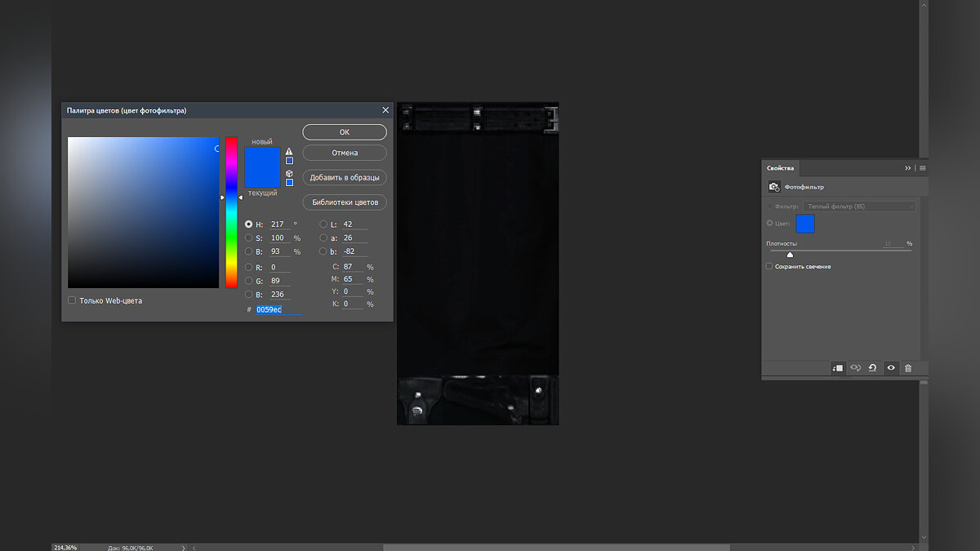Open the Фильтр preset dropdown
The width and height of the screenshot is (980, 551).
pyautogui.click(x=859, y=207)
